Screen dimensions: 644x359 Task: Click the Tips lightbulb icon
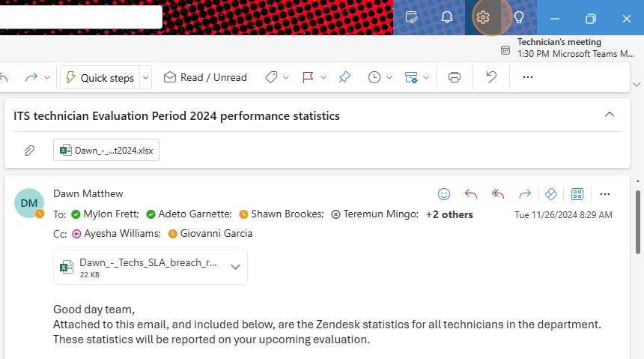click(519, 17)
